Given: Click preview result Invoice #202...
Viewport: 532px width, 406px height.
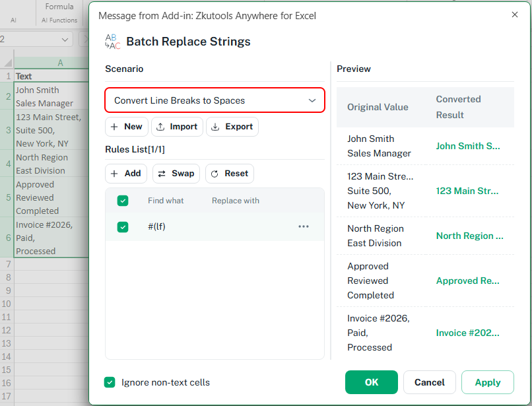Looking at the screenshot, I should pos(467,333).
